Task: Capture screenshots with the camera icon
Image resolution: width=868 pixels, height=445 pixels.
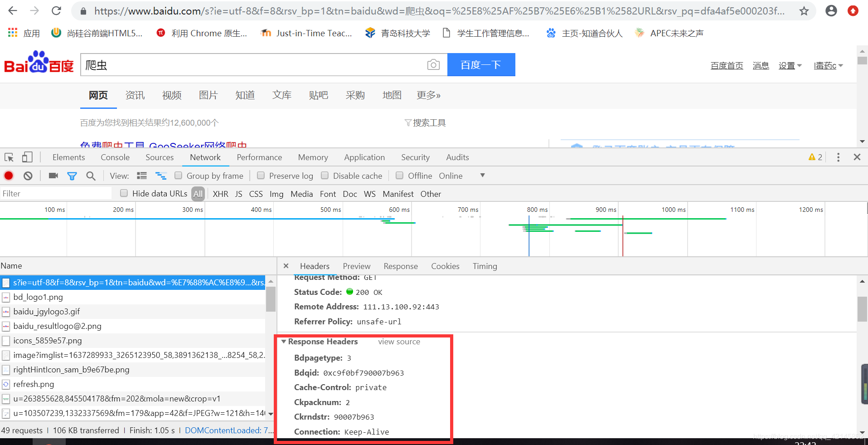Action: click(x=53, y=176)
